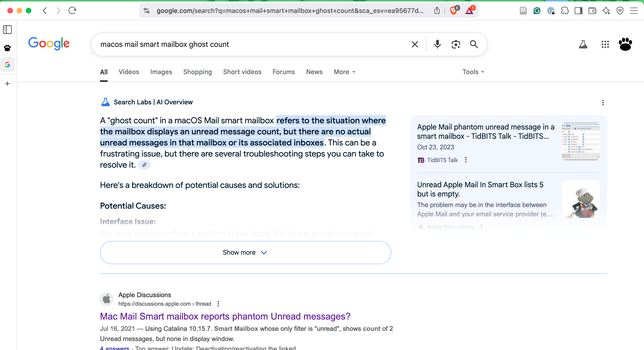
Task: Switch to the Forums tab
Action: pos(284,72)
